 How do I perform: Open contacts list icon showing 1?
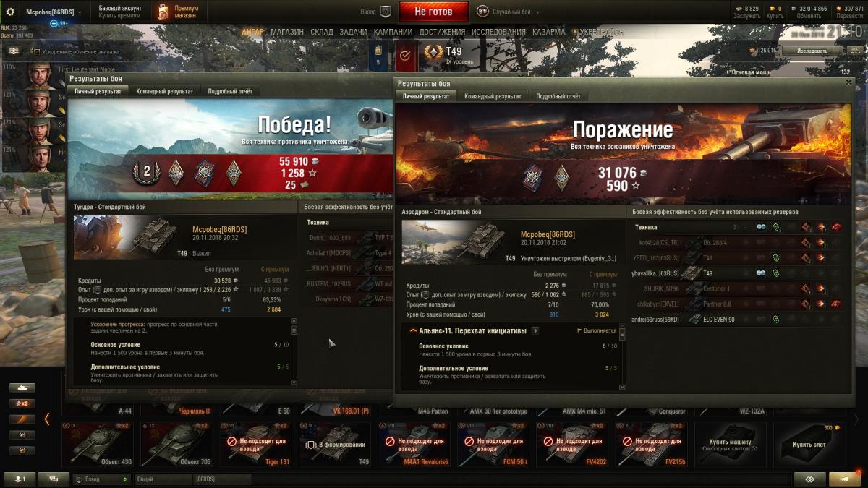[20, 479]
